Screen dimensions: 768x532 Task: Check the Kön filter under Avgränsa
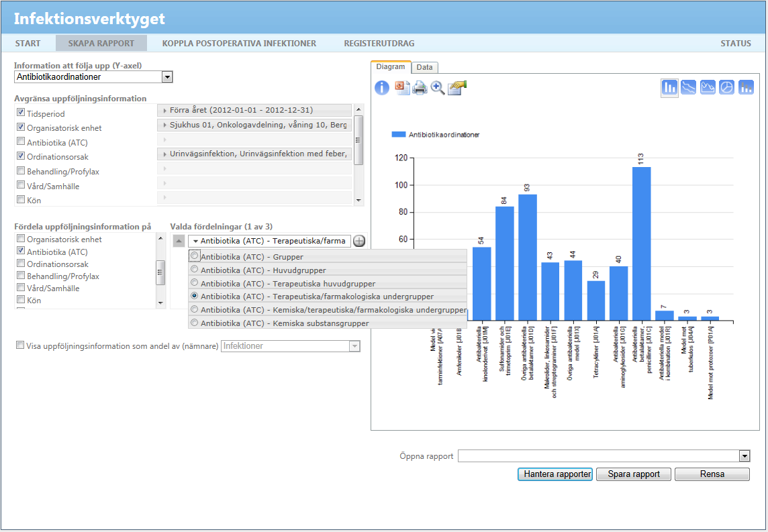point(21,199)
